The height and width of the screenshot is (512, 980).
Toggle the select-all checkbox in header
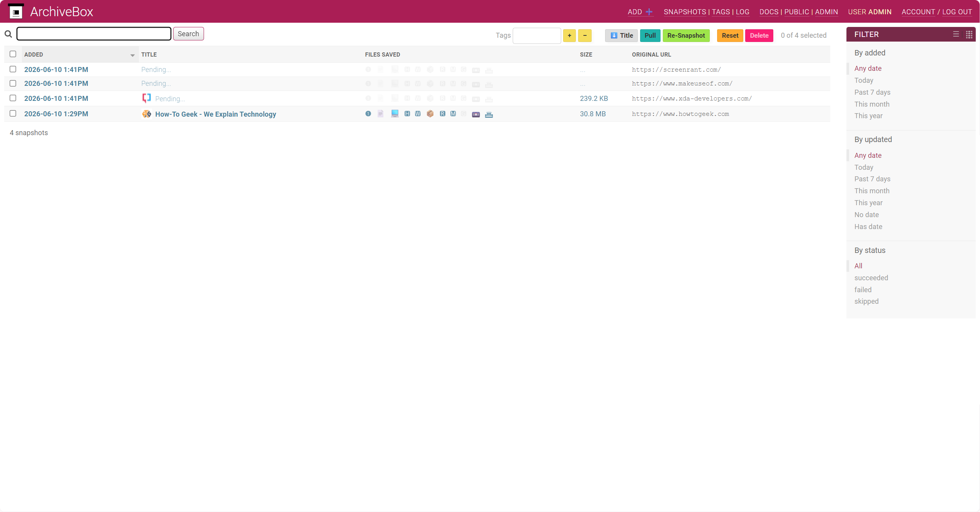pos(13,54)
